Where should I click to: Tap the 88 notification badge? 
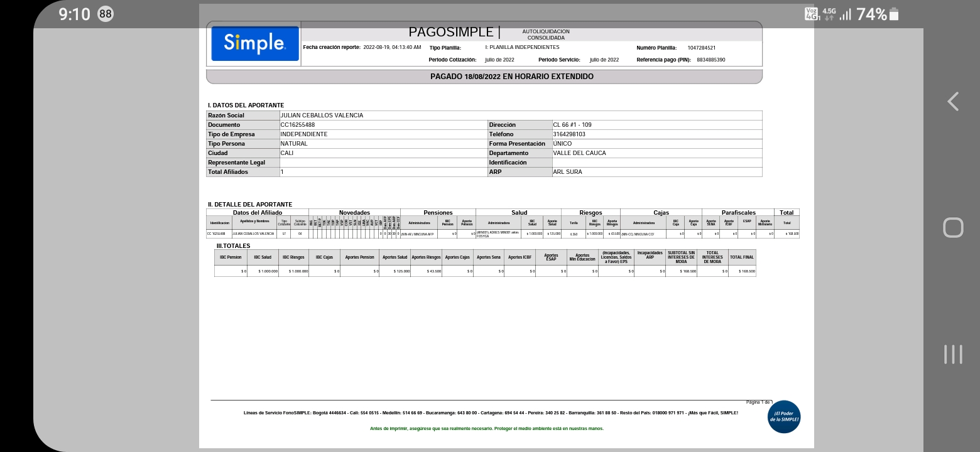[106, 14]
